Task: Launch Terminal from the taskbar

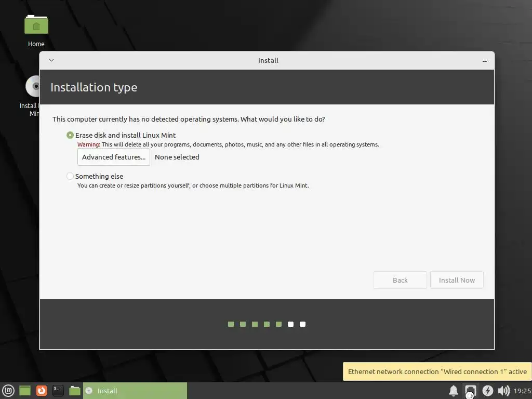Action: (58, 391)
